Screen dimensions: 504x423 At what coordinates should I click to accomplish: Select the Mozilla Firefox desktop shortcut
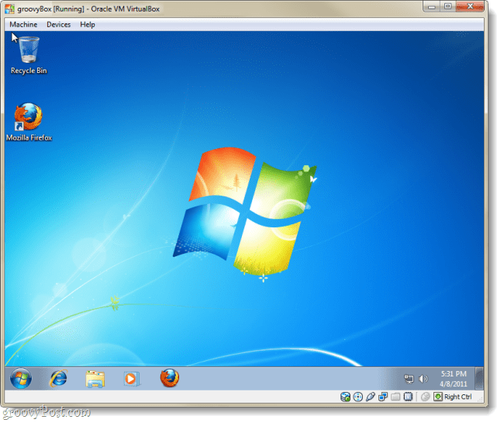(29, 123)
